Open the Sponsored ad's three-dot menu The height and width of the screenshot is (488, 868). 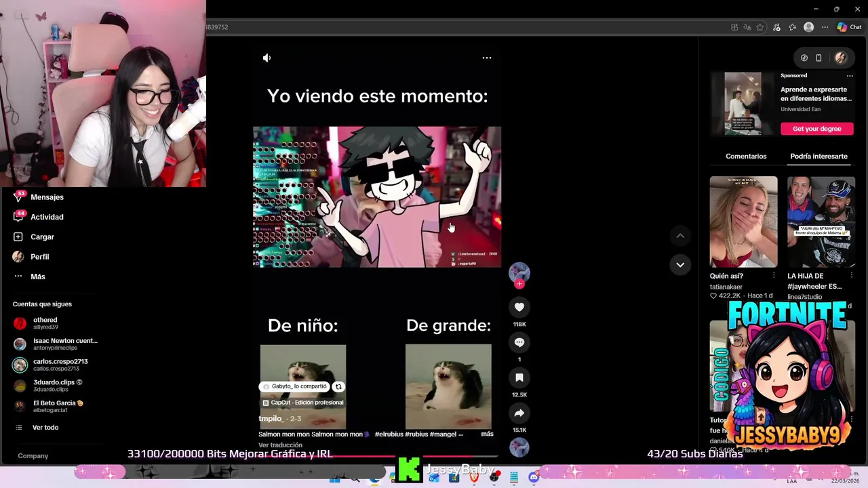(850, 76)
